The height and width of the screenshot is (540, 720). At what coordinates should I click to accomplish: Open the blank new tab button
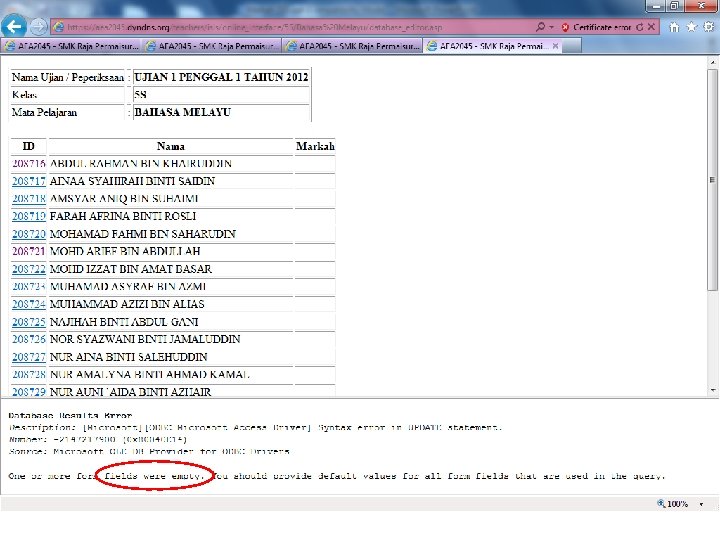coord(571,46)
